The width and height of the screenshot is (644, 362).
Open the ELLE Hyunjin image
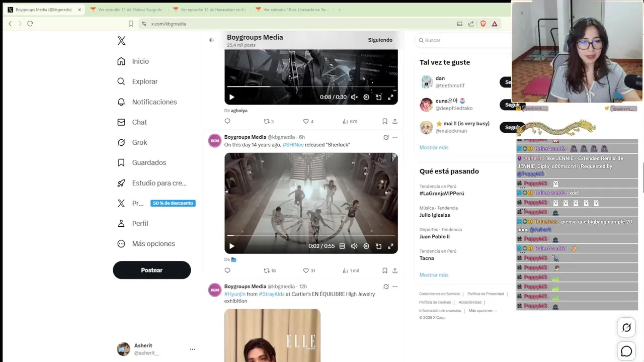pyautogui.click(x=272, y=335)
